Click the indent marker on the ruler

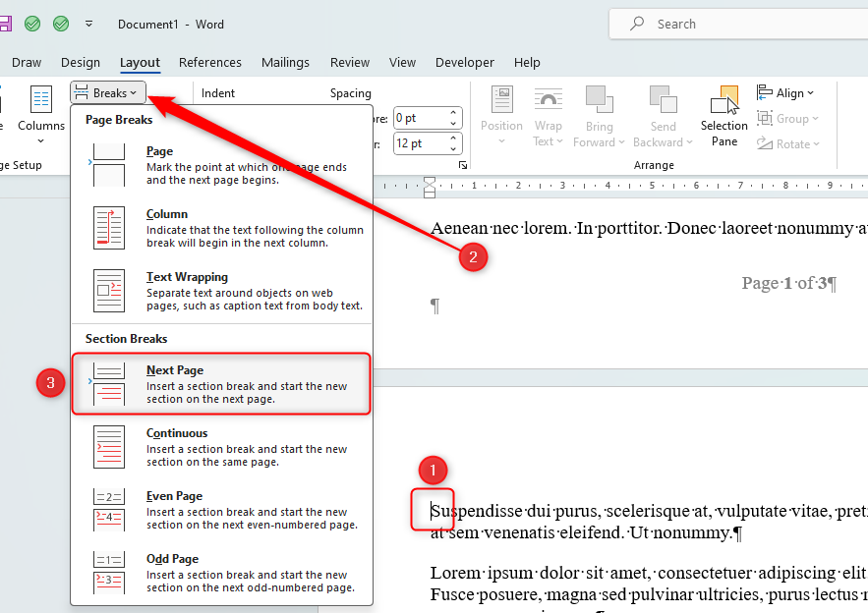(x=430, y=187)
